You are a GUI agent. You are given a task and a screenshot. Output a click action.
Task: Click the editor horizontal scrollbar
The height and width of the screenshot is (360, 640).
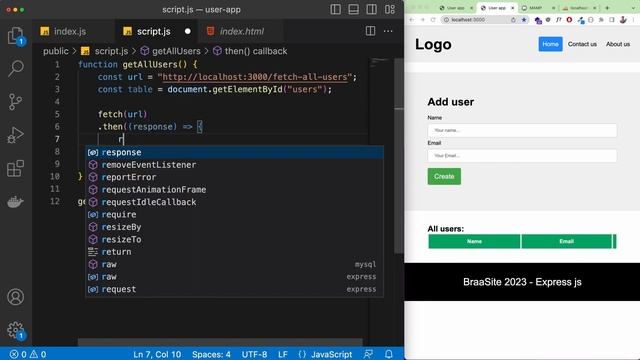click(x=220, y=342)
